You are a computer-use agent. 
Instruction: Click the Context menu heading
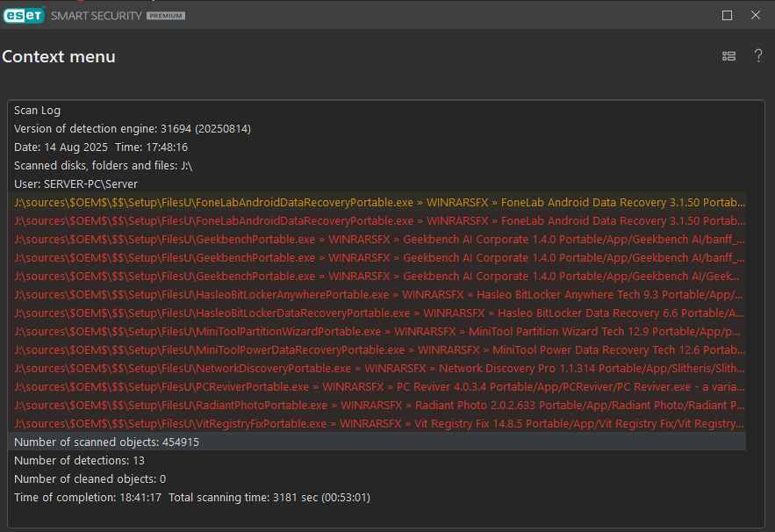[x=59, y=57]
